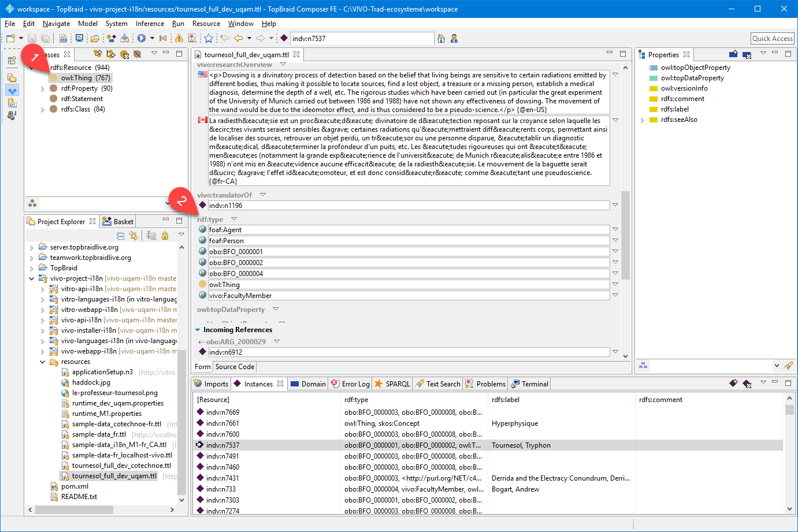Expand the rdfs:seeAlso property
The image size is (798, 532).
(643, 120)
